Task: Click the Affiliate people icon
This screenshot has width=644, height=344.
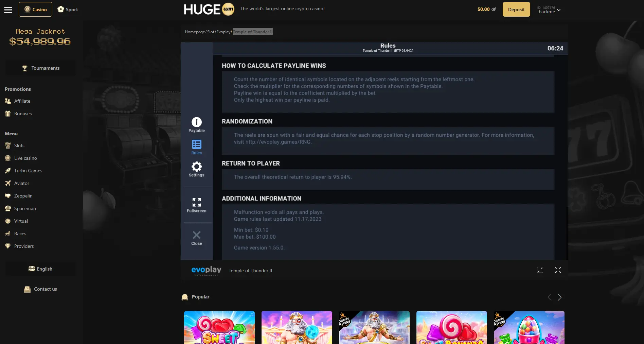Action: tap(8, 101)
